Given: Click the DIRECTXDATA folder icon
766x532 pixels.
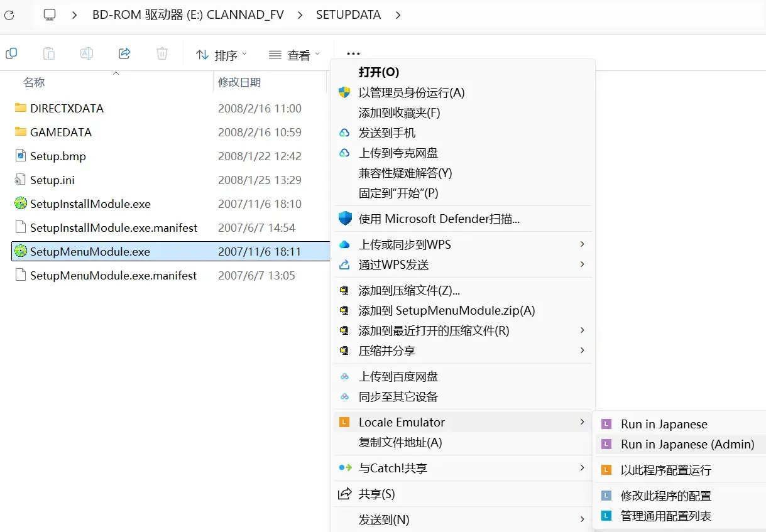Looking at the screenshot, I should [21, 108].
